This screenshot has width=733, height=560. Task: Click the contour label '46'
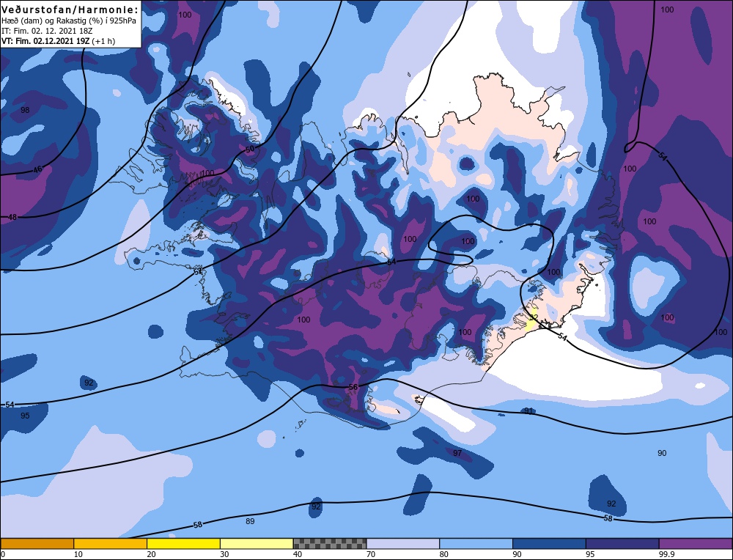pyautogui.click(x=37, y=169)
